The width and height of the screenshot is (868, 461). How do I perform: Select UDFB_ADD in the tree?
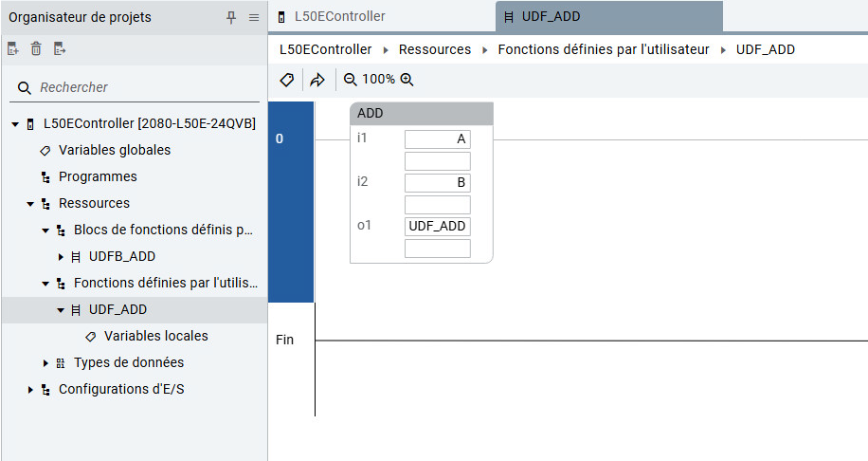tap(122, 256)
